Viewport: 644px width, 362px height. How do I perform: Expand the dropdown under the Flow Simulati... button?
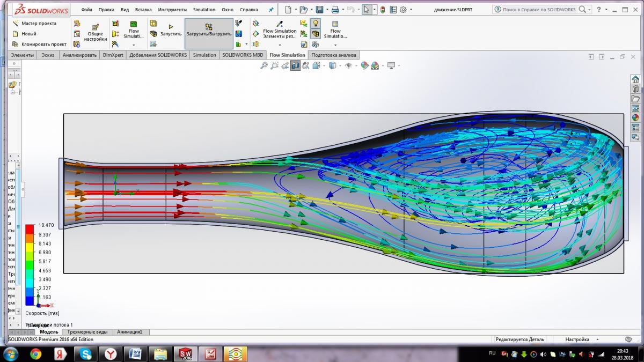click(x=134, y=45)
